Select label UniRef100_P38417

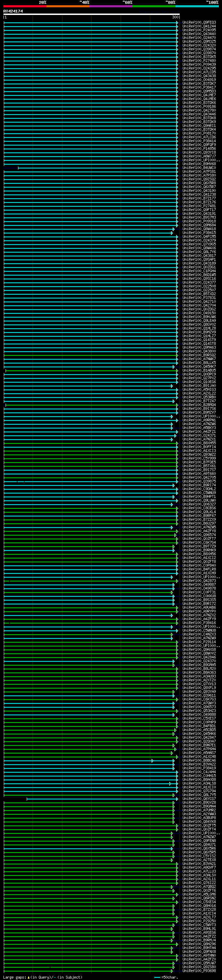[x=199, y=87]
